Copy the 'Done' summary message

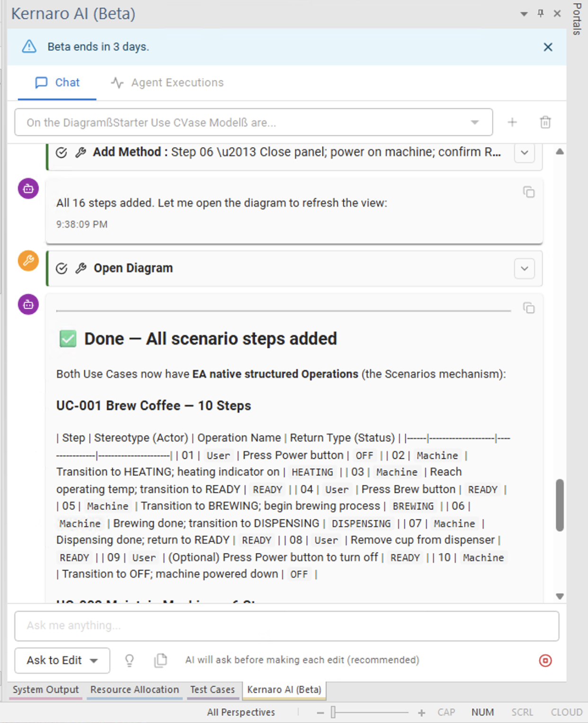pyautogui.click(x=529, y=308)
